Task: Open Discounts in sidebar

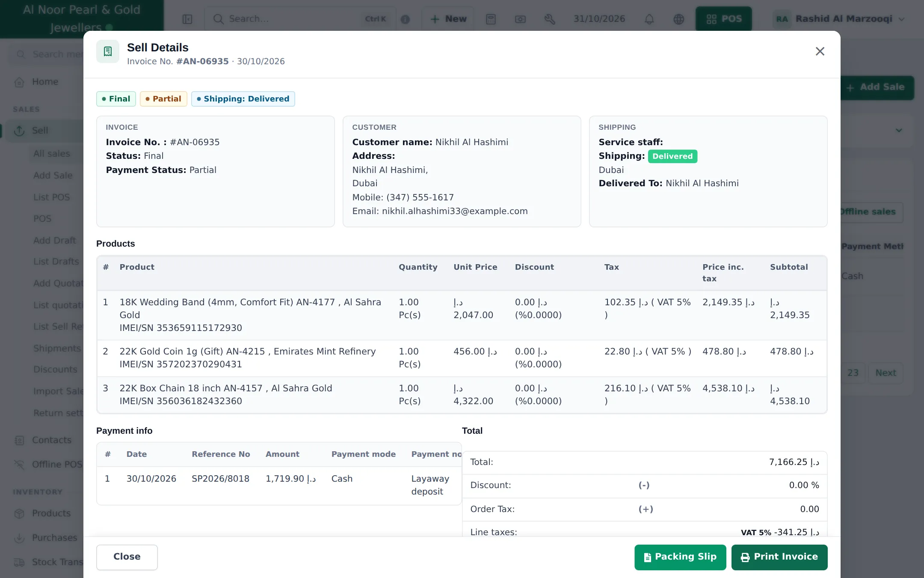Action: click(x=55, y=369)
